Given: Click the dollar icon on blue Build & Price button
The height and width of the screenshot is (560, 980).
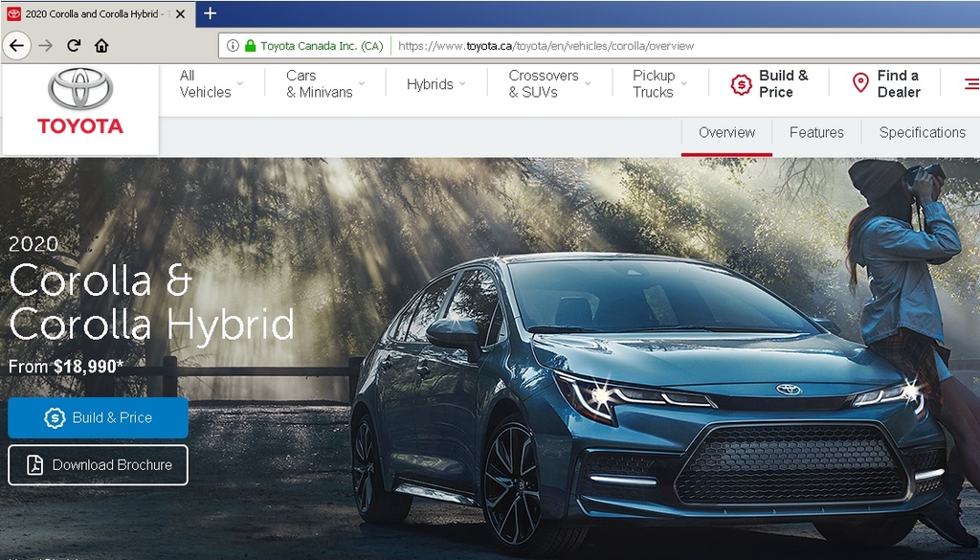Looking at the screenshot, I should pos(55,417).
